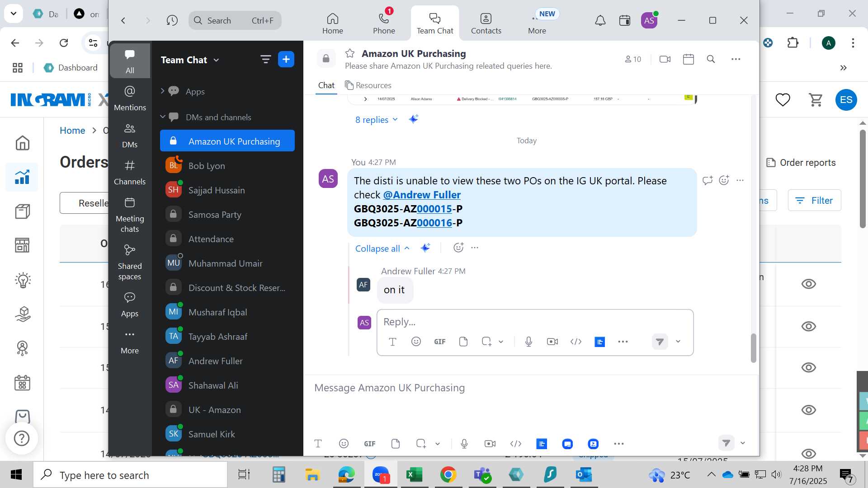Open the Samosa Party channel

point(227,215)
